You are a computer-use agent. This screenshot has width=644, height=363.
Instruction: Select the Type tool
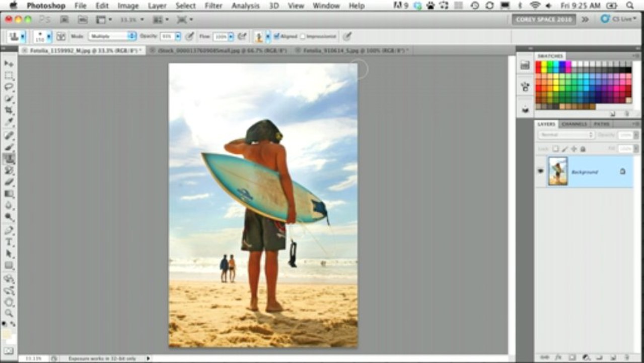click(9, 242)
